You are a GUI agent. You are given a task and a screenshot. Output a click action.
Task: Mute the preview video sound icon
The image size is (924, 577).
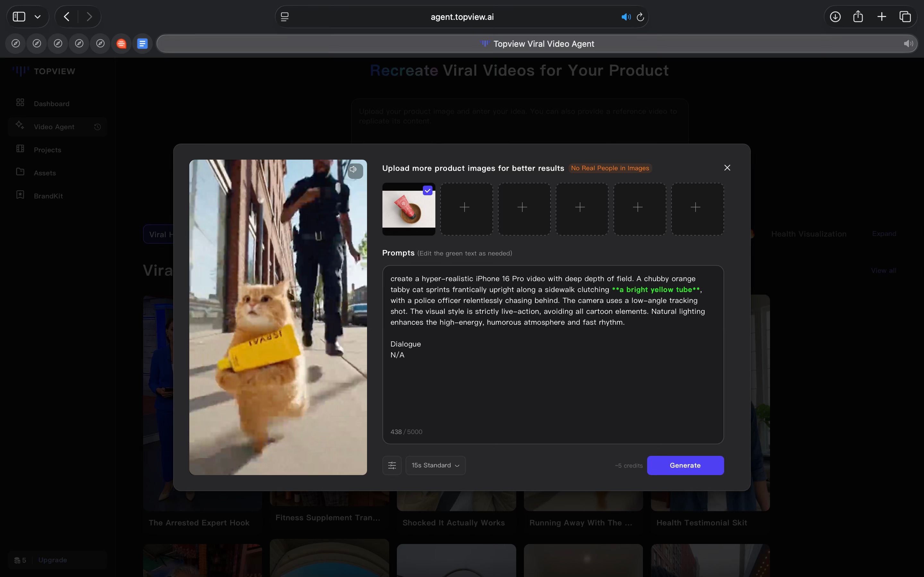pos(354,170)
